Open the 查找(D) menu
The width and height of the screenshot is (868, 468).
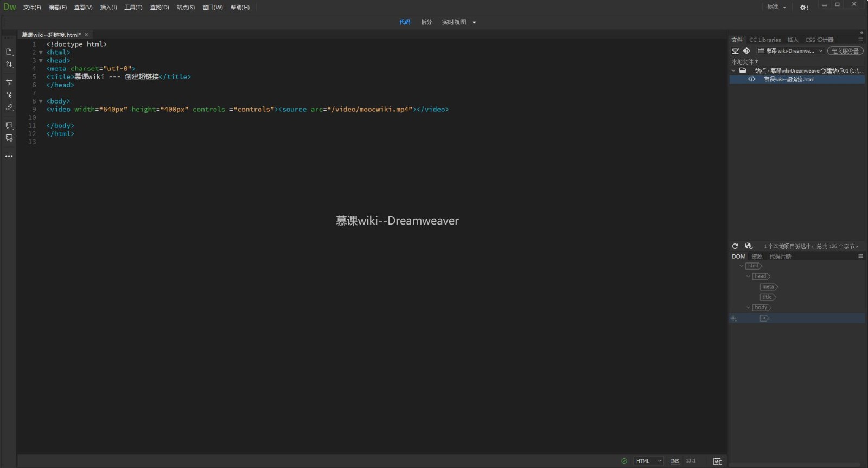pos(159,7)
